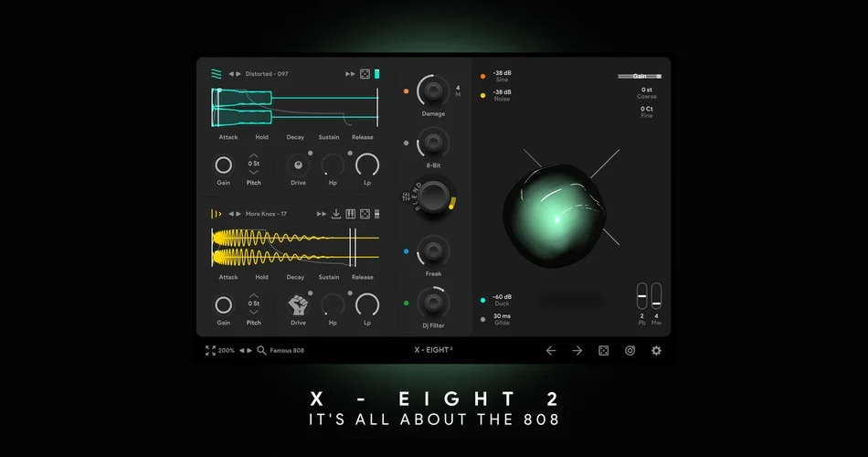The image size is (868, 457).
Task: Toggle the dot beside bottom layer Hp
Action: tap(350, 293)
